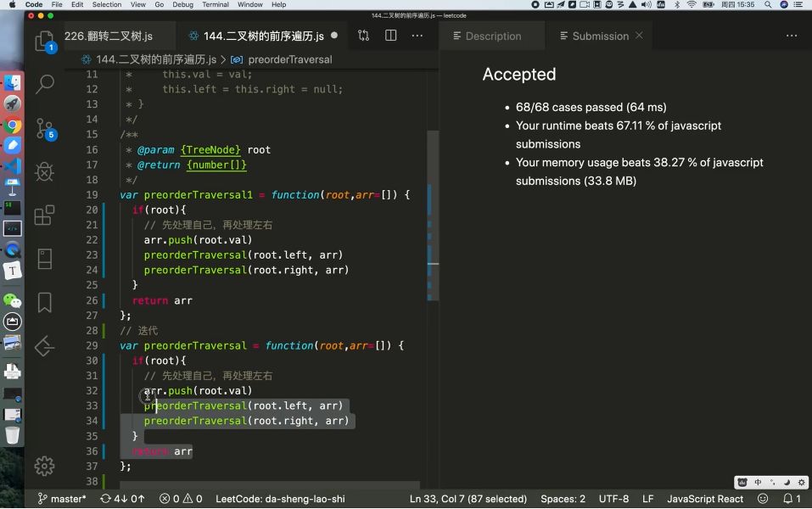Open Submission panel More Actions ellipsis
Image resolution: width=812 pixels, height=509 pixels.
(792, 36)
